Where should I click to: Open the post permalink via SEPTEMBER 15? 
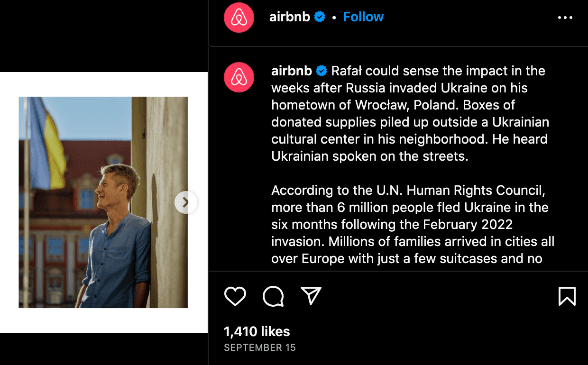point(259,347)
